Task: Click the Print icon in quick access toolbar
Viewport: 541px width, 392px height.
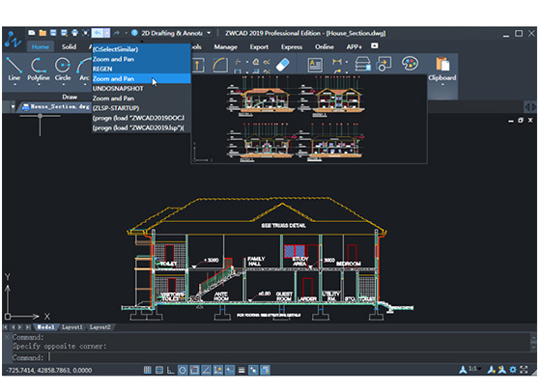Action: 74,33
